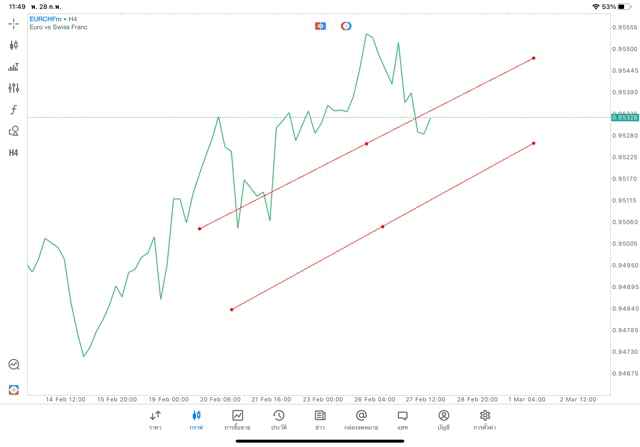Tap the red-blue square icon above chart
Screen dimensions: 640x447
tap(320, 26)
